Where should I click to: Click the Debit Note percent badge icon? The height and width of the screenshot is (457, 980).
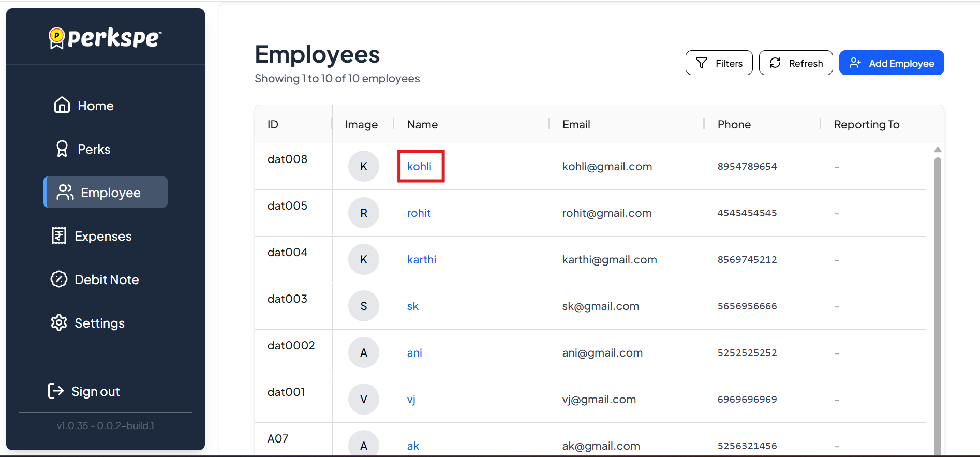(x=59, y=279)
